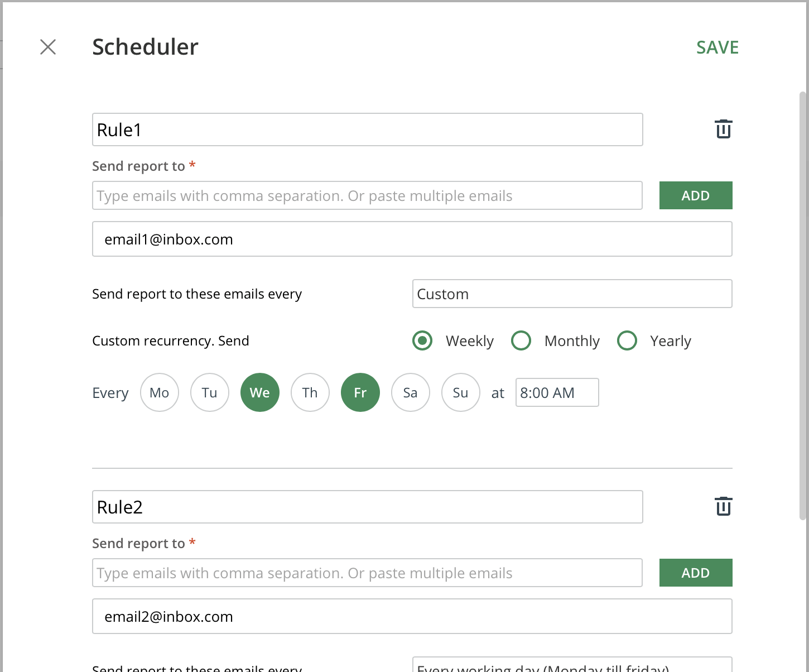Select the Yearly radio button

[x=627, y=340]
